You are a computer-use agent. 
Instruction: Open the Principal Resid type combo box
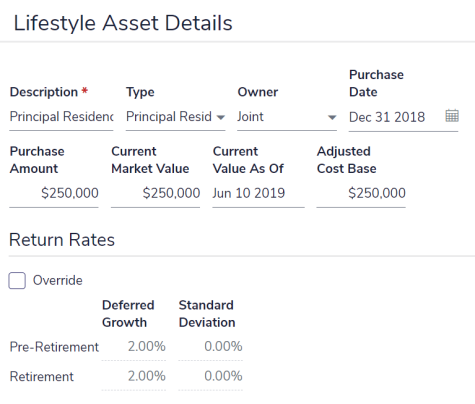[x=175, y=117]
